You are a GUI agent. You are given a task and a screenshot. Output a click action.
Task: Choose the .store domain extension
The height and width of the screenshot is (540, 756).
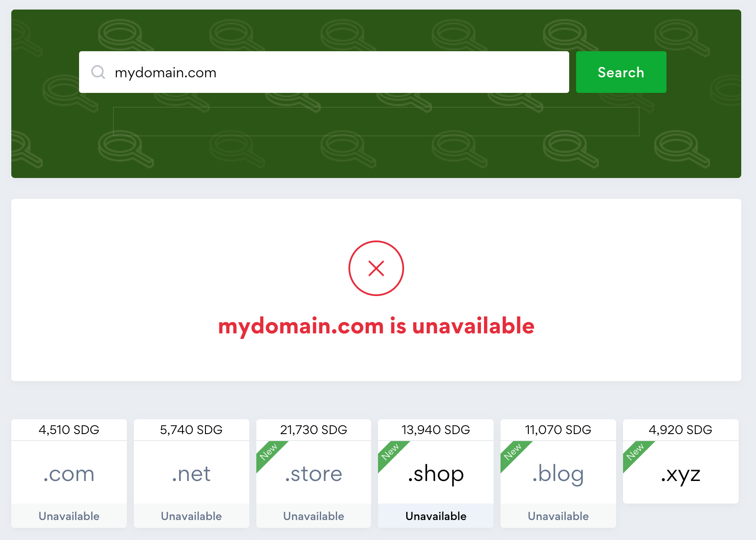[314, 474]
